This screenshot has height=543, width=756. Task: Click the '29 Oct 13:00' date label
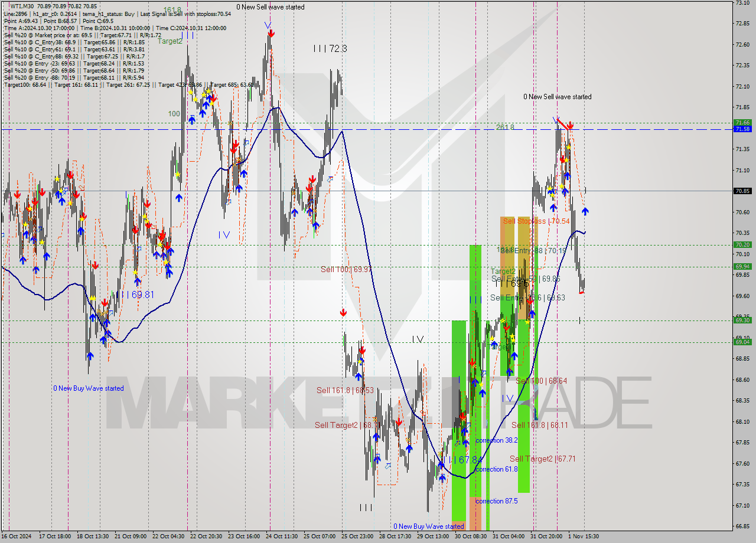point(432,537)
